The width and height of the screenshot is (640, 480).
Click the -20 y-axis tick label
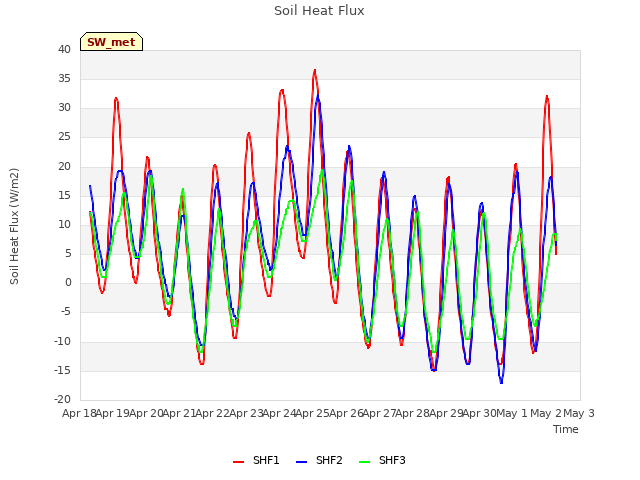pyautogui.click(x=62, y=399)
